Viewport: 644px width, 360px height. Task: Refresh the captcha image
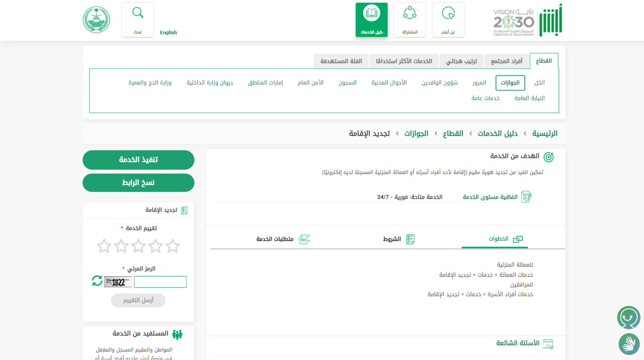(x=97, y=281)
